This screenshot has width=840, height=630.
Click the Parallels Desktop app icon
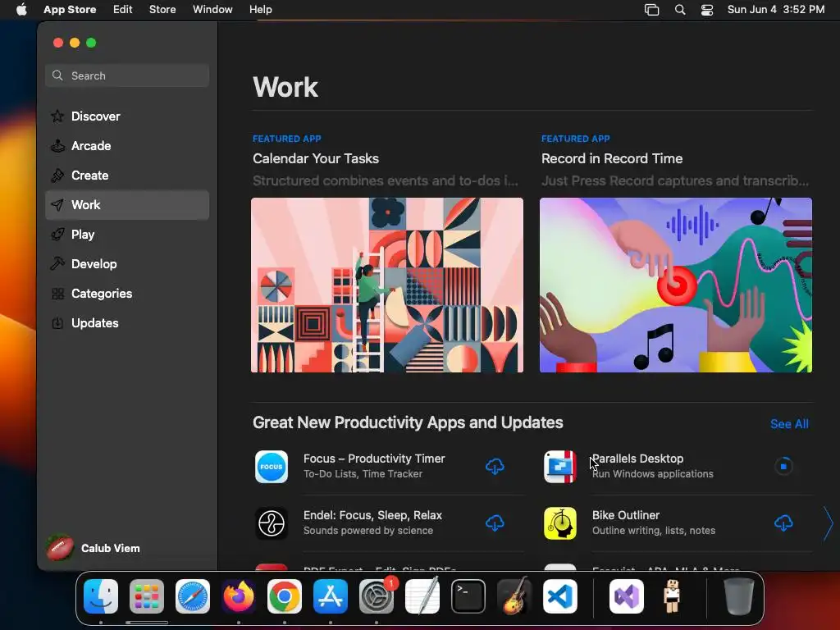(x=559, y=467)
